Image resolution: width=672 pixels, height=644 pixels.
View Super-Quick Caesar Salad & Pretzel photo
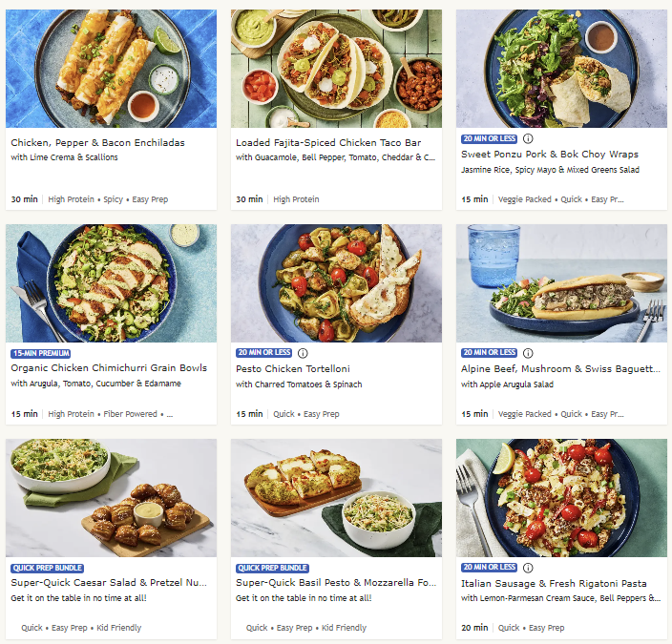(x=111, y=498)
